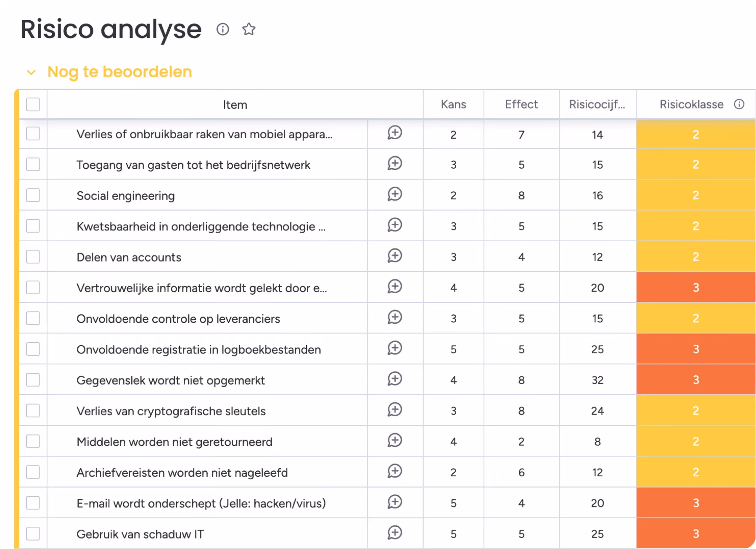Click Risicoklasse 3 cell for Vertrouwelijke informatie row
Screen dimensions: 756x549
(x=696, y=288)
